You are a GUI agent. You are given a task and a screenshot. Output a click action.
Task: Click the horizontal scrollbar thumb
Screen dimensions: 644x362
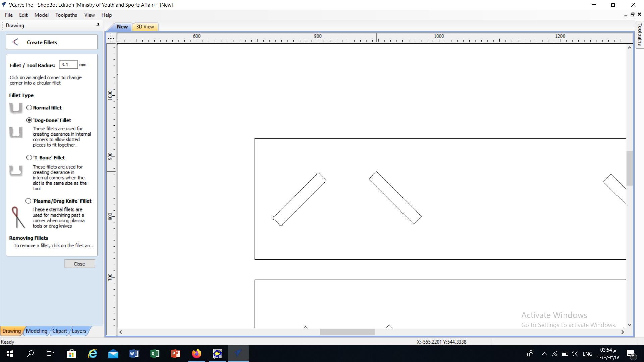coord(347,332)
